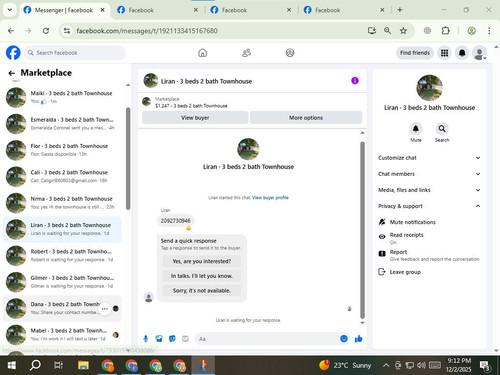Collapse Privacy & support section

pos(429,206)
